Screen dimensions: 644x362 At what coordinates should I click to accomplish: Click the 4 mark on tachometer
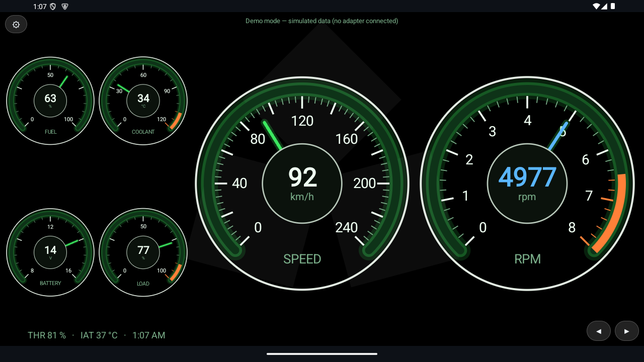click(x=527, y=121)
